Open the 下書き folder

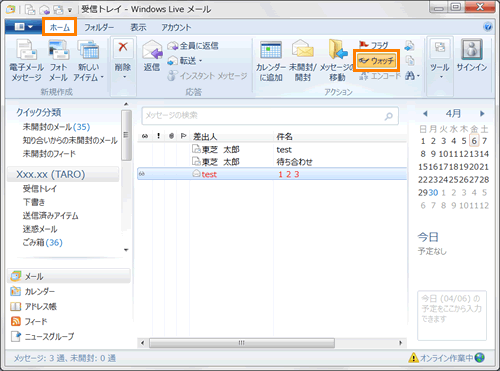(x=33, y=202)
